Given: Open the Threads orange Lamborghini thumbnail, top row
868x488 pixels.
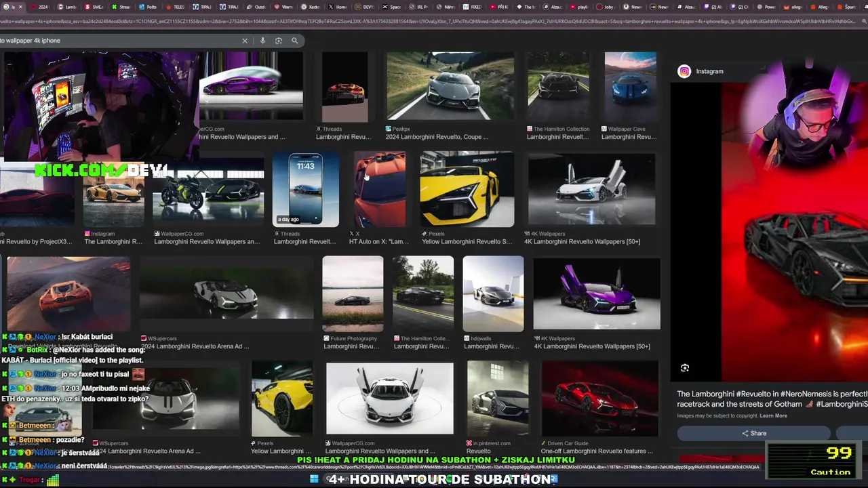Looking at the screenshot, I should pyautogui.click(x=344, y=86).
